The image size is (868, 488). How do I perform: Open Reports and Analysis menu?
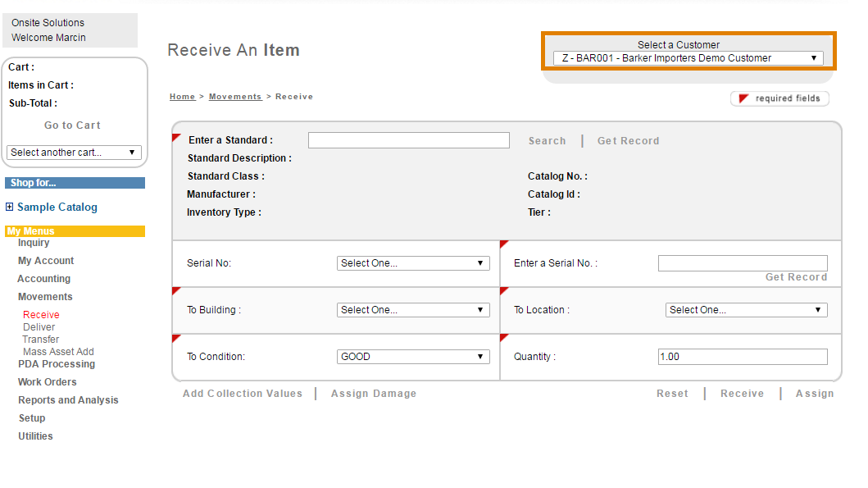pos(68,400)
